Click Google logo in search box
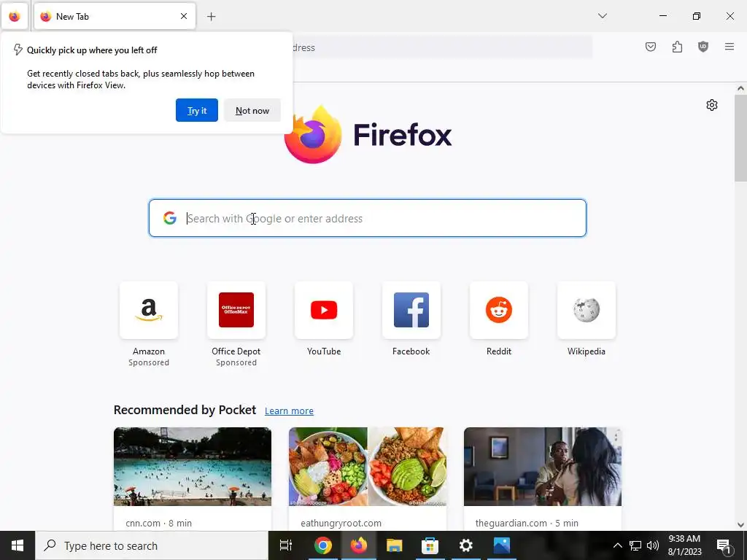747x560 pixels. click(169, 218)
